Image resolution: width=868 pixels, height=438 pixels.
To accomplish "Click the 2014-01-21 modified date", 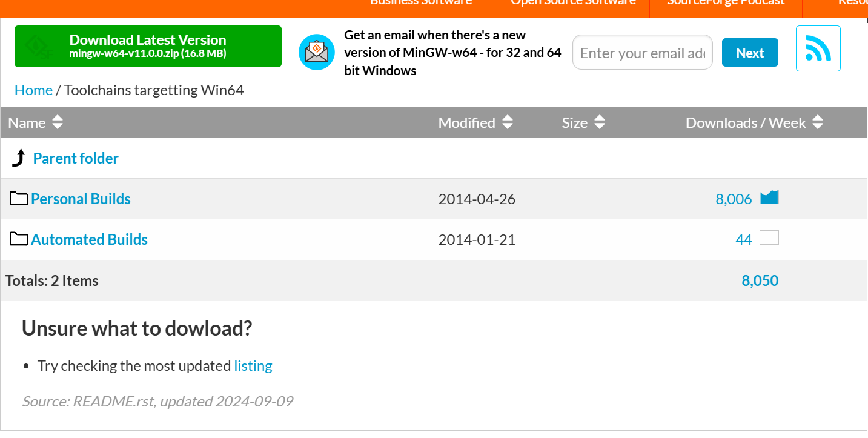I will point(477,239).
